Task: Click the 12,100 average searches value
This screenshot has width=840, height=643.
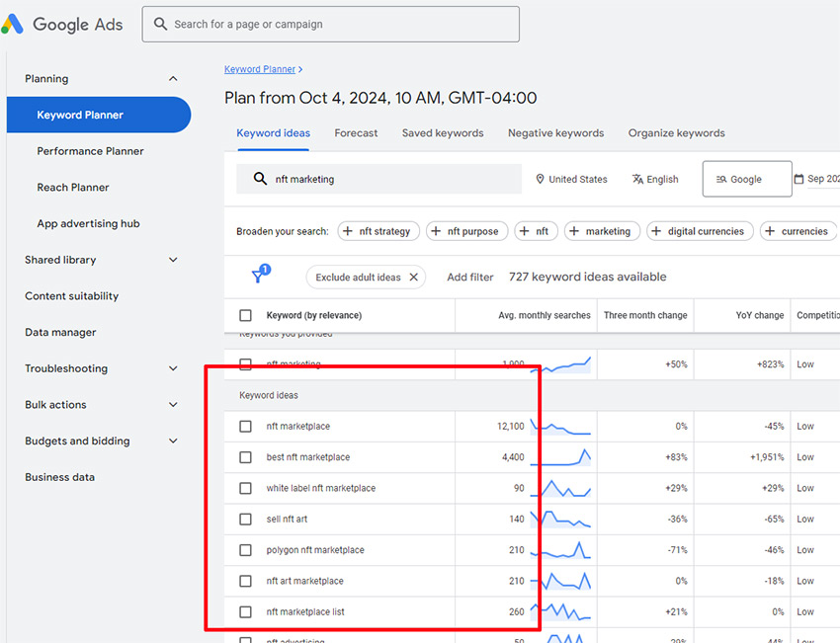Action: tap(511, 426)
